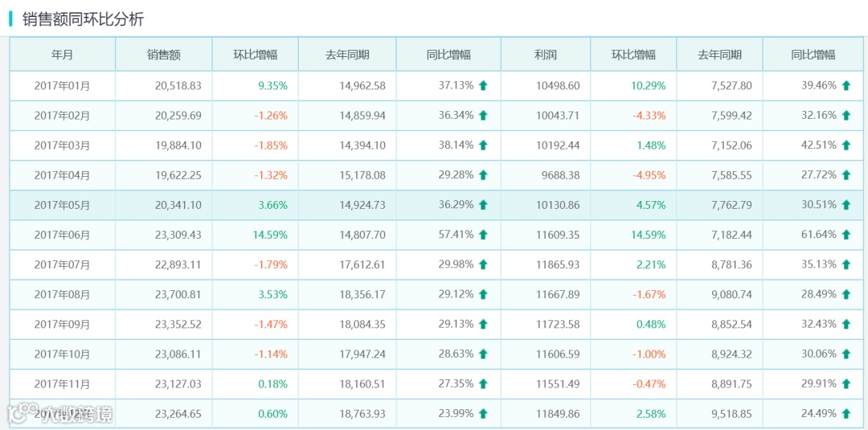Image resolution: width=868 pixels, height=430 pixels.
Task: Select the 2017年05月 row label
Action: (62, 205)
